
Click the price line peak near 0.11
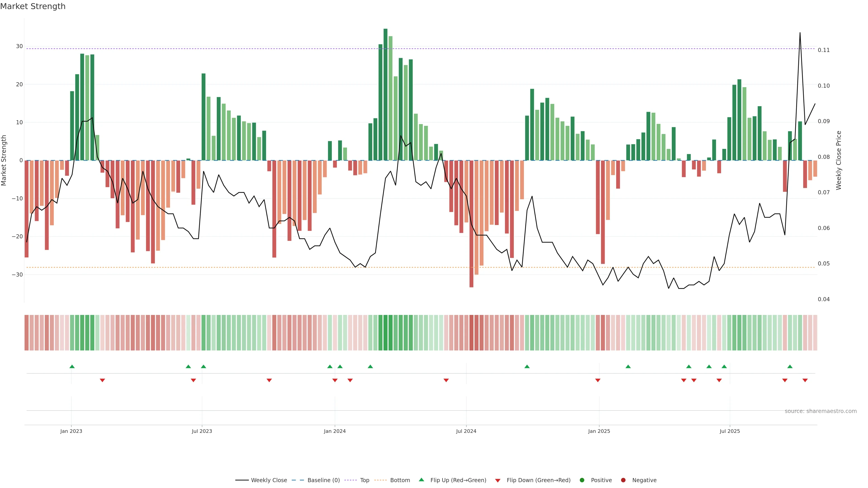tap(800, 33)
